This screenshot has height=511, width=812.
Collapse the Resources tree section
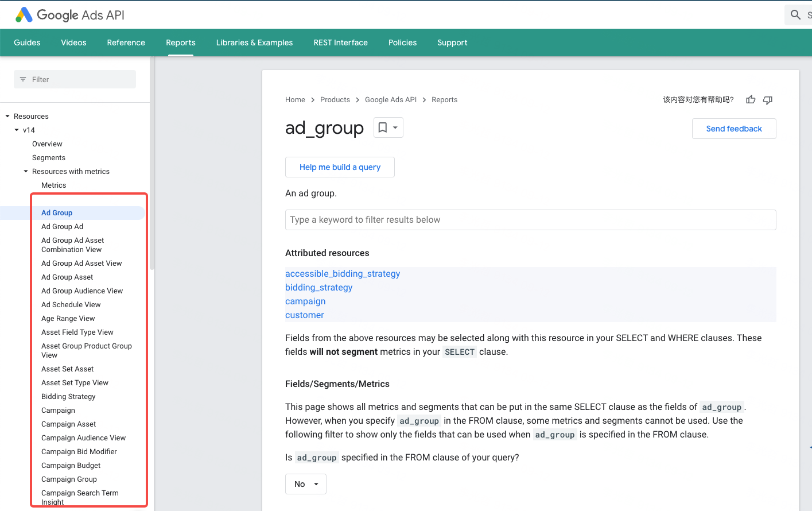click(x=7, y=117)
